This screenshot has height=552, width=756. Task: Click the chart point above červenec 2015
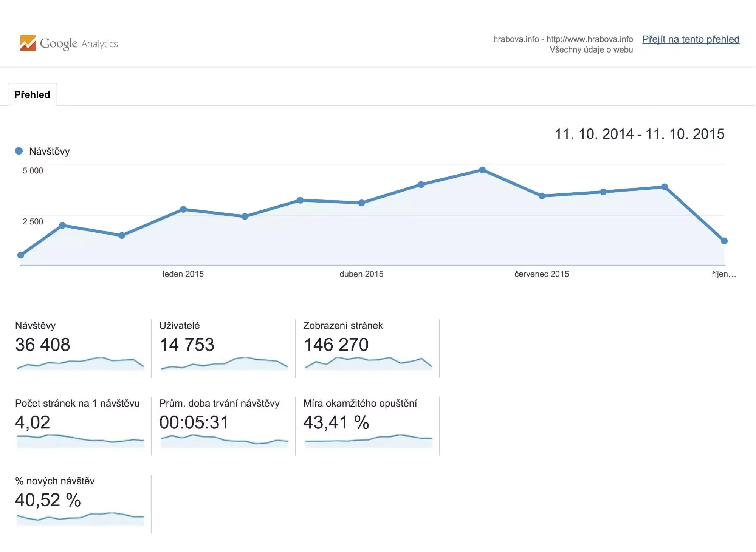tap(542, 196)
